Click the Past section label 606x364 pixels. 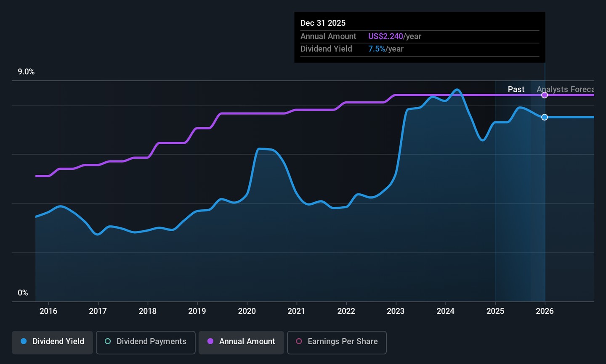[x=516, y=89]
